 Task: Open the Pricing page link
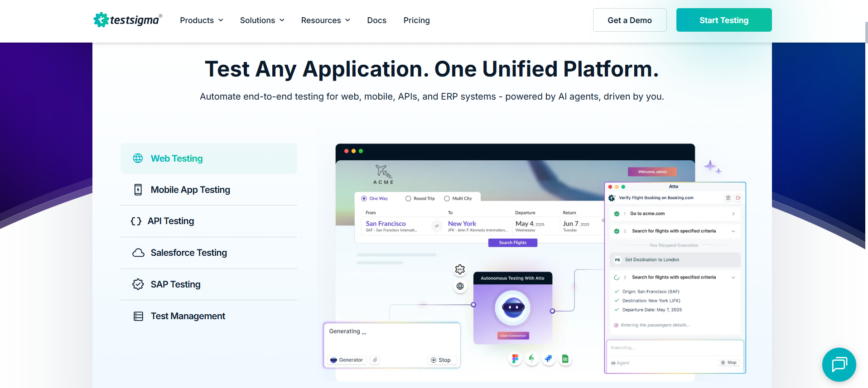(x=416, y=20)
